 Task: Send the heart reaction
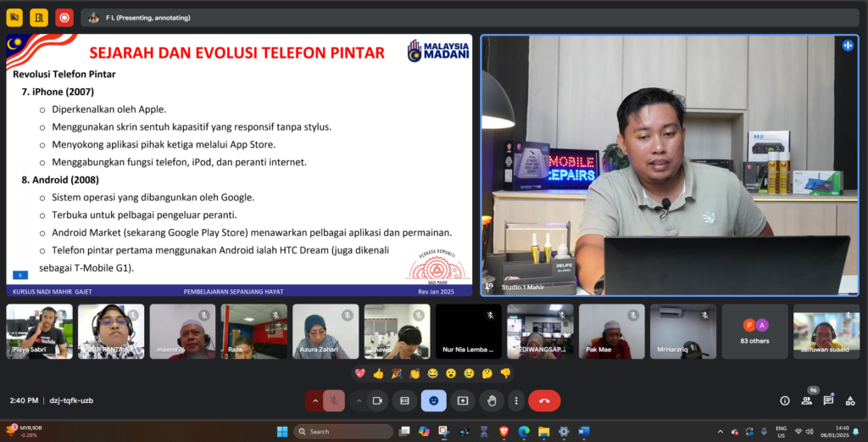pyautogui.click(x=359, y=373)
